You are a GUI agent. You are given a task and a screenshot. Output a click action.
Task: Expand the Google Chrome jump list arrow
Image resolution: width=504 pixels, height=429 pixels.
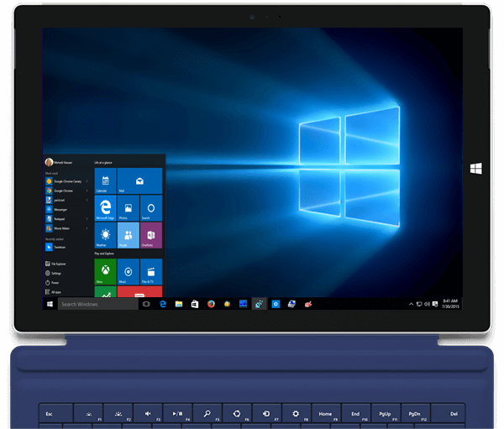pyautogui.click(x=87, y=191)
